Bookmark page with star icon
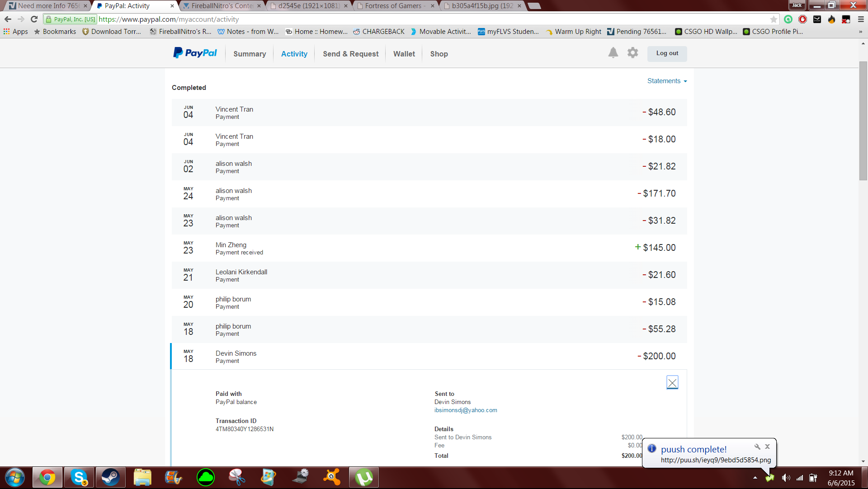This screenshot has width=868, height=489. click(x=774, y=19)
